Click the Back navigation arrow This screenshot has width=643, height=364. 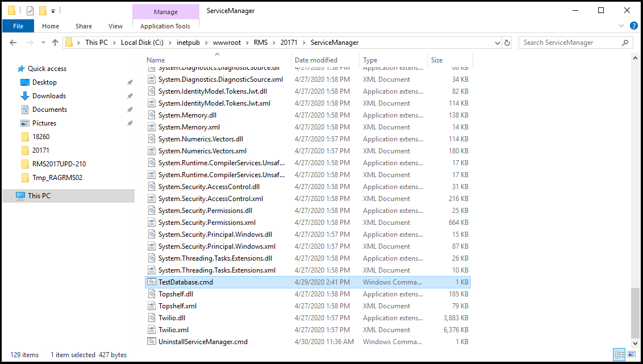(13, 43)
